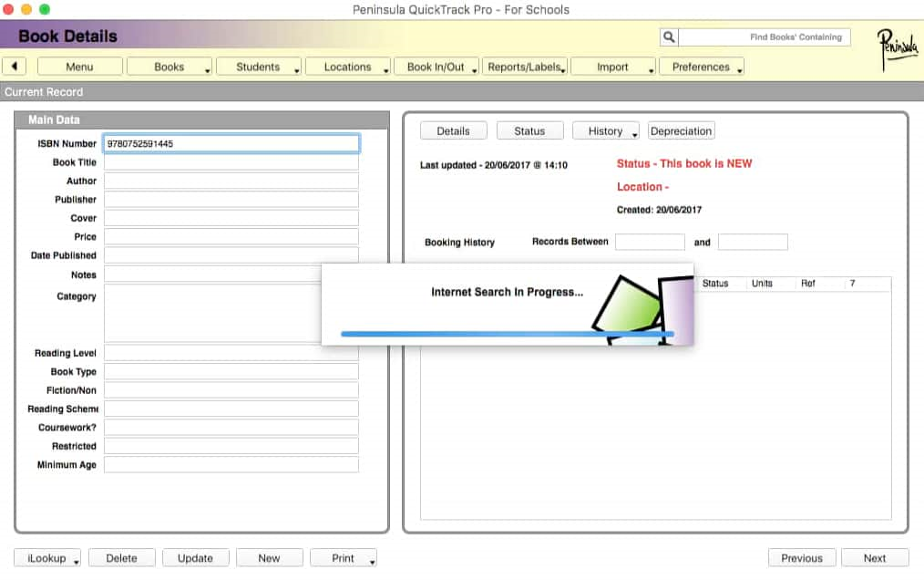
Task: Click the Peninsula logo
Action: [898, 48]
